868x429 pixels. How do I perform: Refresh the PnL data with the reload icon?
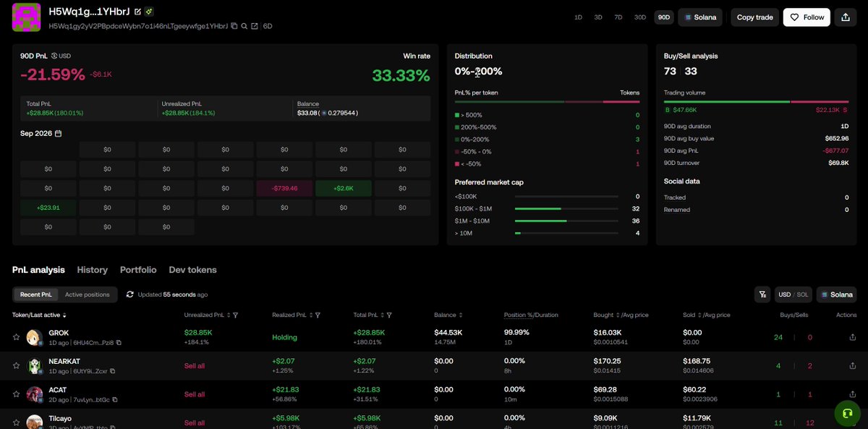click(129, 294)
